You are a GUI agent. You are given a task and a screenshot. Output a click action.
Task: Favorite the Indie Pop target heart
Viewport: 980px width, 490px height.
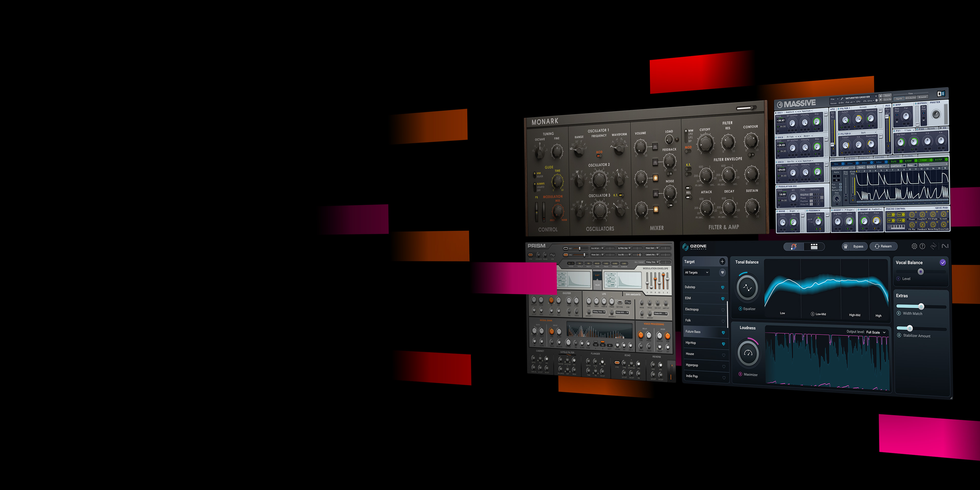[724, 377]
